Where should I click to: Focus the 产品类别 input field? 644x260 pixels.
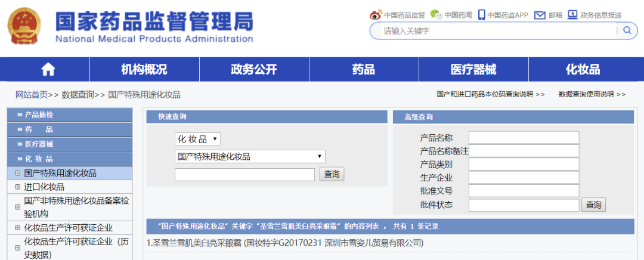click(524, 165)
